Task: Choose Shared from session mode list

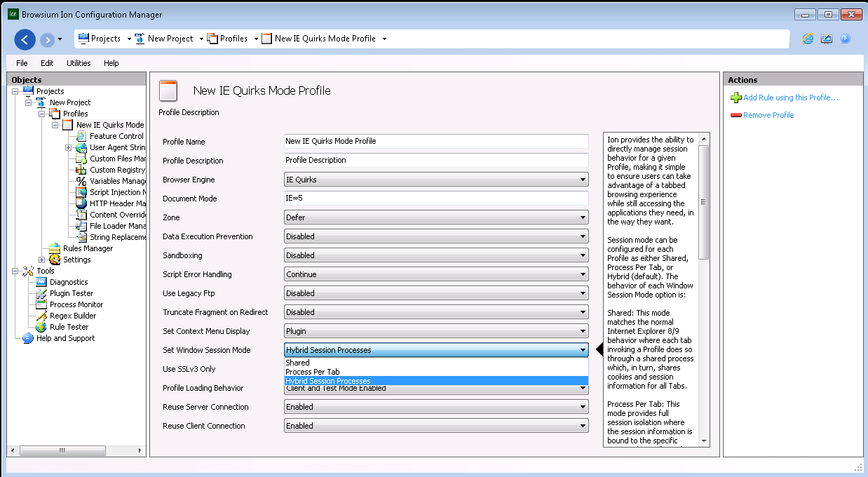Action: click(436, 363)
